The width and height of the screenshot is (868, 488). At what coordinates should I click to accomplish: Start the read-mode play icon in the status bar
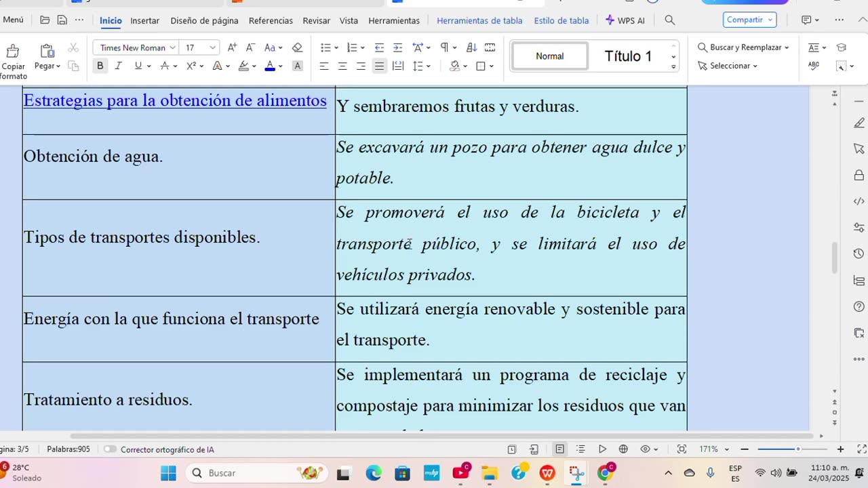click(602, 449)
